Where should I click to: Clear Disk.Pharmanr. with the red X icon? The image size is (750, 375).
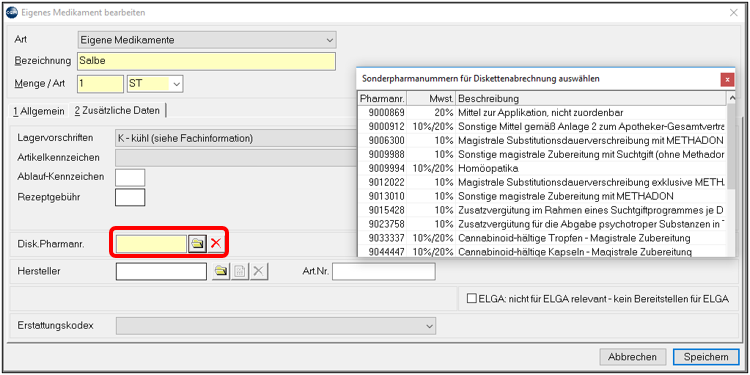216,243
